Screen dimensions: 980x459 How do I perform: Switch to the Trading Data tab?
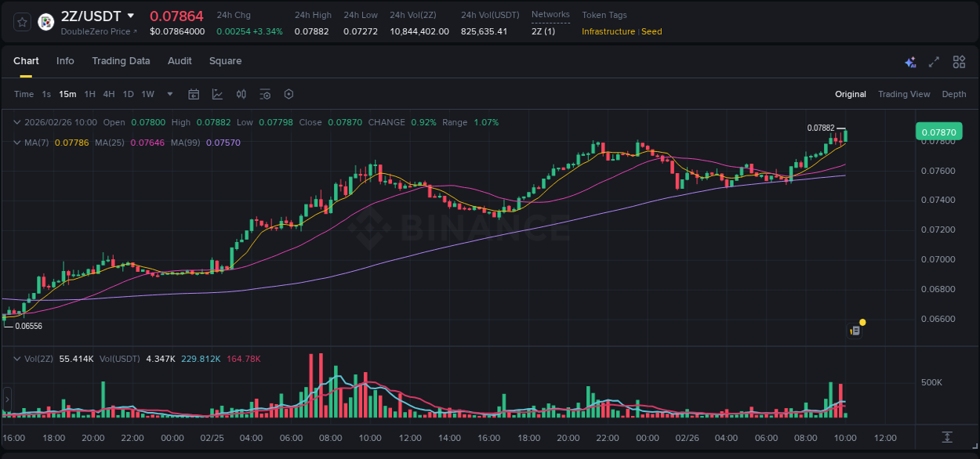point(121,60)
